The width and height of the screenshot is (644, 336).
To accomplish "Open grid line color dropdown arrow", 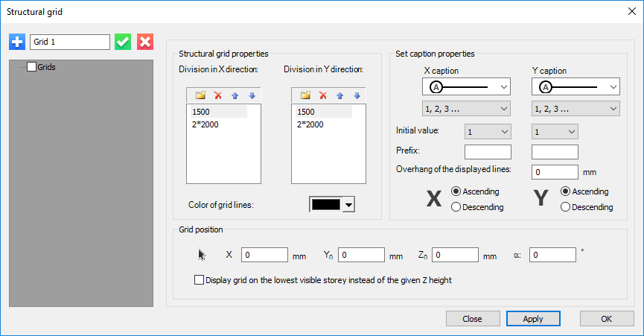I will pos(348,205).
